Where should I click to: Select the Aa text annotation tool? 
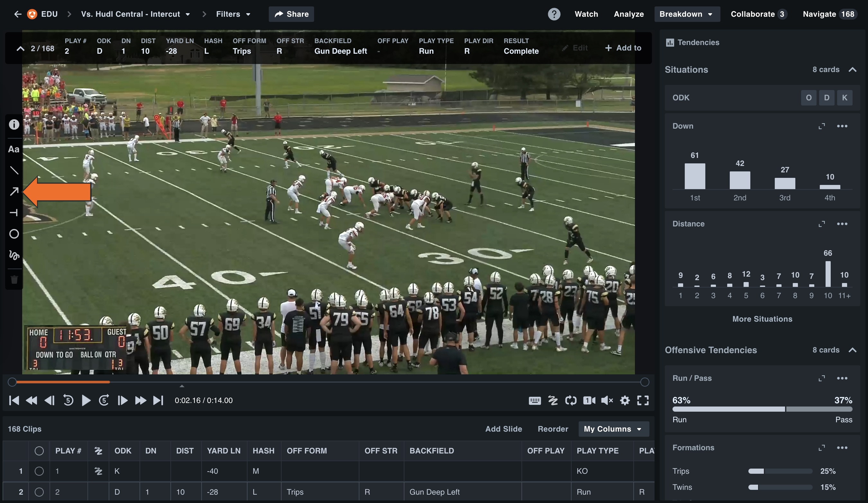(14, 149)
